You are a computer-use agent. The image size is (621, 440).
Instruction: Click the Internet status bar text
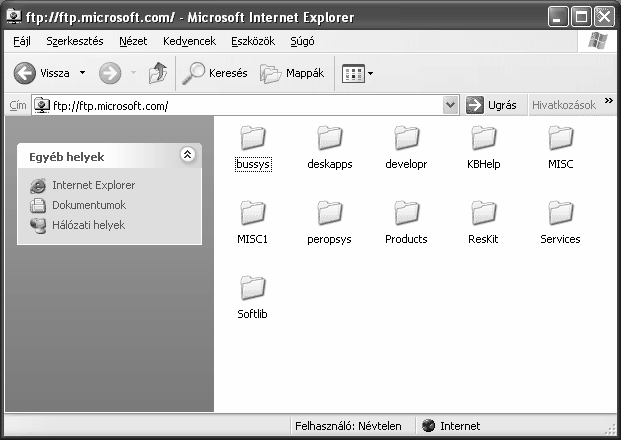[x=460, y=426]
